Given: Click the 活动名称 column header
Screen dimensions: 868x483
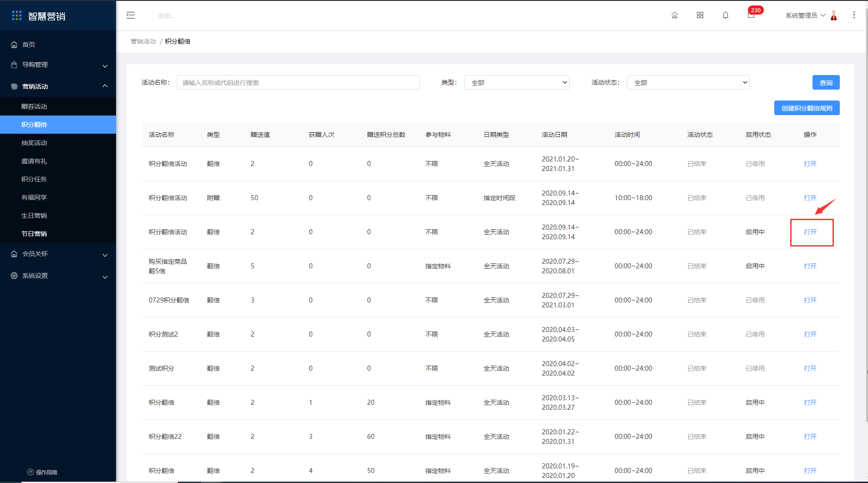Looking at the screenshot, I should pos(161,135).
